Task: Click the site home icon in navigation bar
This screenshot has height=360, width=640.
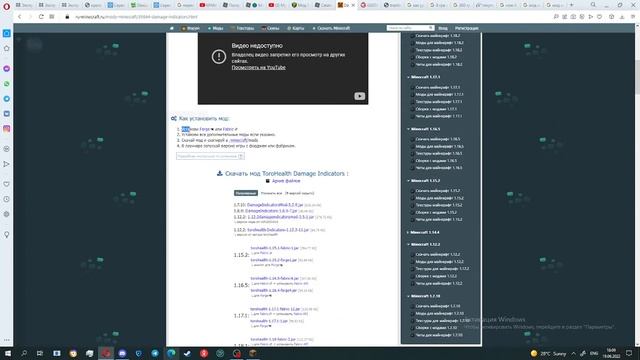Action: point(172,28)
